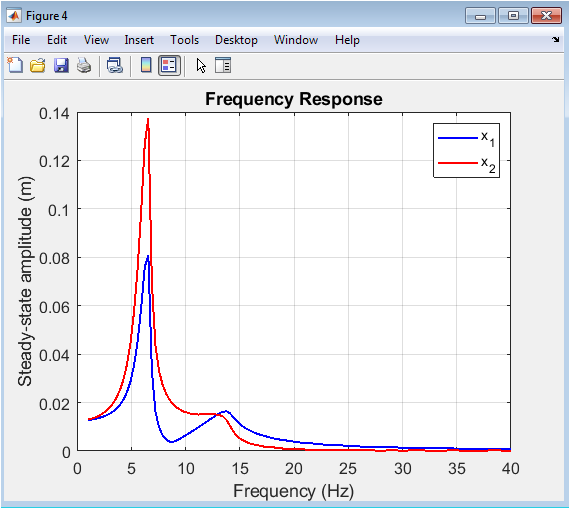Open the Property Inspector icon
Viewport: 570px width, 509px height.
coord(223,65)
